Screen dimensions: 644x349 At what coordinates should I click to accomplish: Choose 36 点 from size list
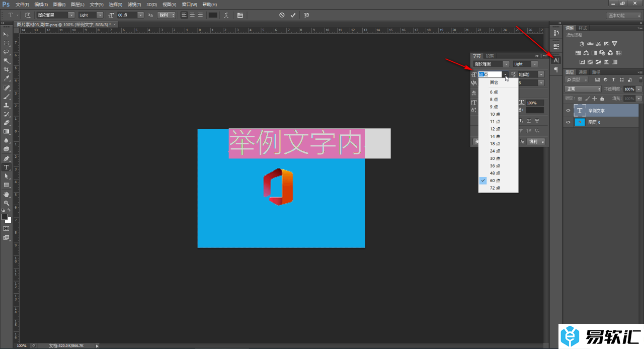point(498,165)
